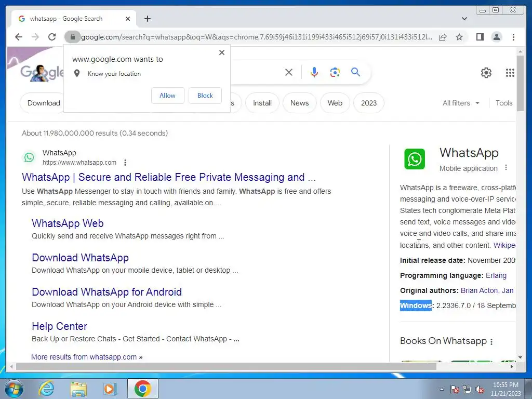This screenshot has height=399, width=532.
Task: Open Download WhatsApp for Android link
Action: 107,292
